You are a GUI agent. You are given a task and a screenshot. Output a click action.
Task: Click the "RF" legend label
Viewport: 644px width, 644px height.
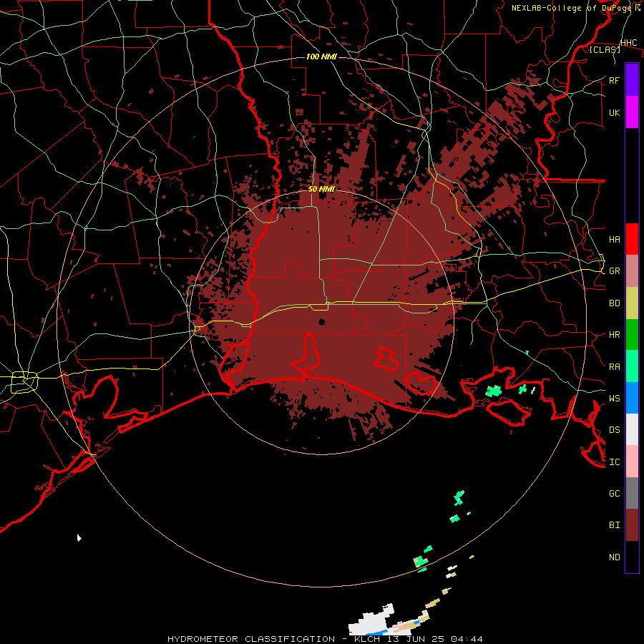[x=615, y=80]
